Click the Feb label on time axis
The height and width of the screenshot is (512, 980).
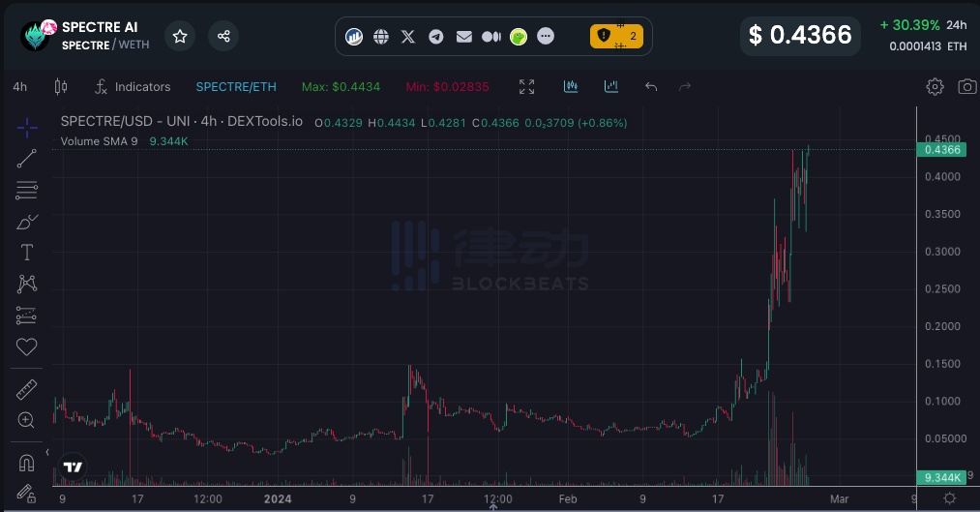(568, 498)
